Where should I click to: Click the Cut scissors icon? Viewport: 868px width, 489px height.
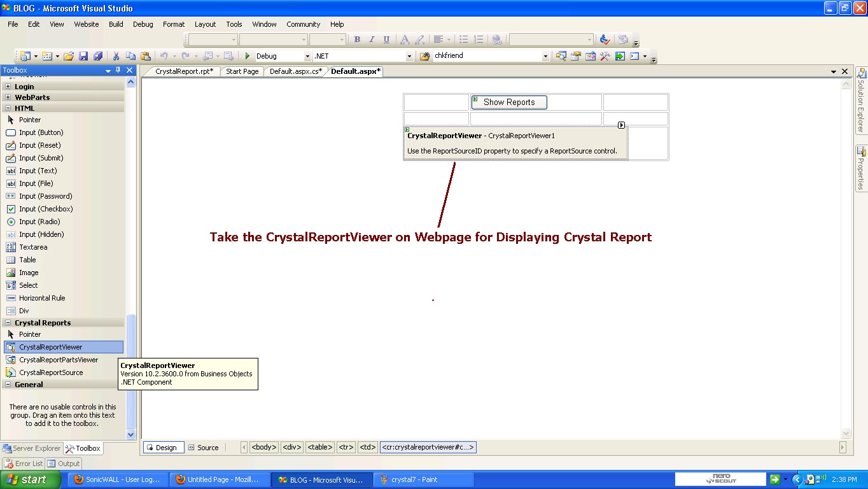[116, 56]
